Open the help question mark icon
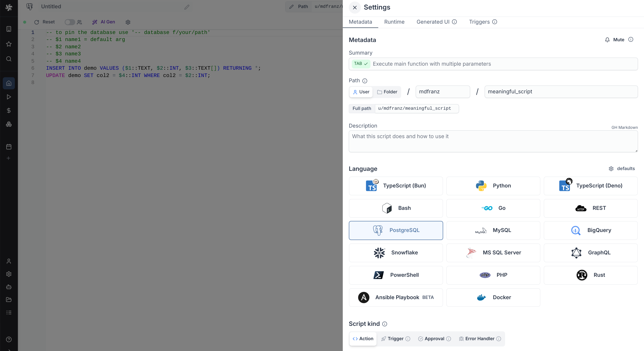This screenshot has height=351, width=644. click(9, 339)
